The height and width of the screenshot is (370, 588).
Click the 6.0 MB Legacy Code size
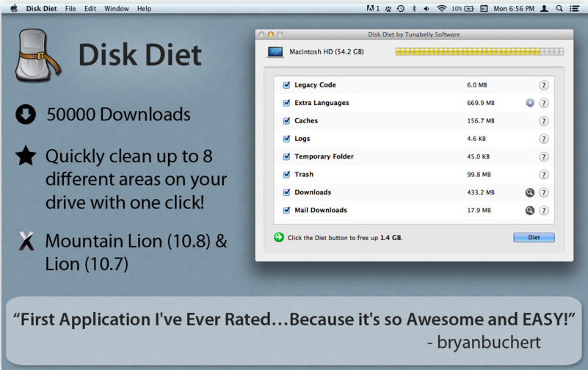(x=477, y=85)
